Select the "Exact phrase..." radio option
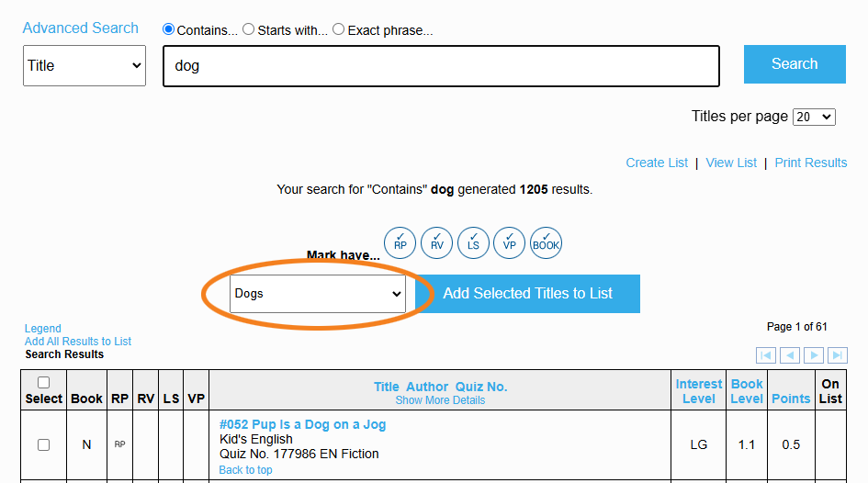This screenshot has width=868, height=483. point(338,29)
